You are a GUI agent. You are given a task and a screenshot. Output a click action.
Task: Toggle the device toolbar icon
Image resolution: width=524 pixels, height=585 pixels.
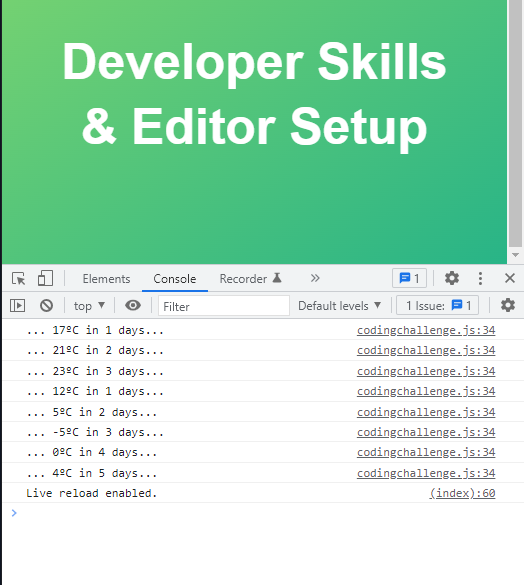tap(45, 278)
